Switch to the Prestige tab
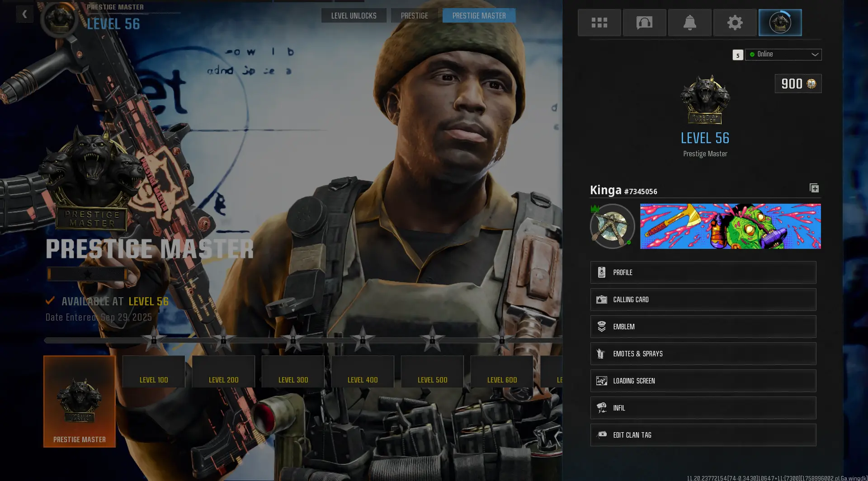The width and height of the screenshot is (868, 481). 415,16
